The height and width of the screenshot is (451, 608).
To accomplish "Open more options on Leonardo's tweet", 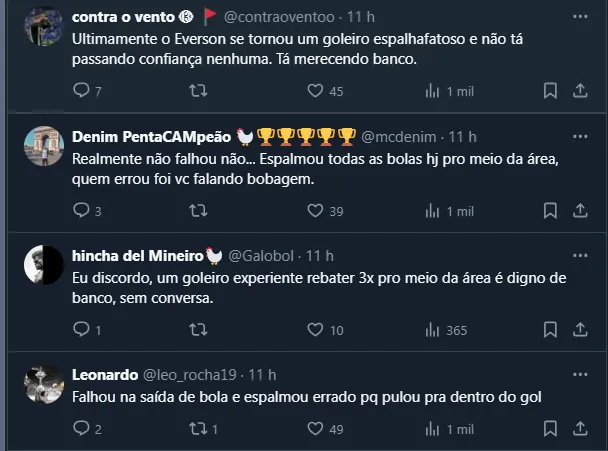I will coord(579,375).
